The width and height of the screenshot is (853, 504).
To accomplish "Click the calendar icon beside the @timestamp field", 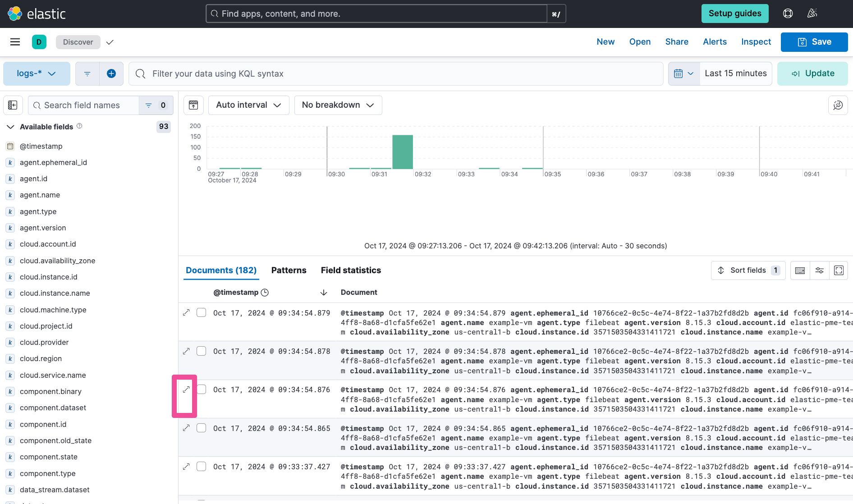I will click(x=10, y=146).
